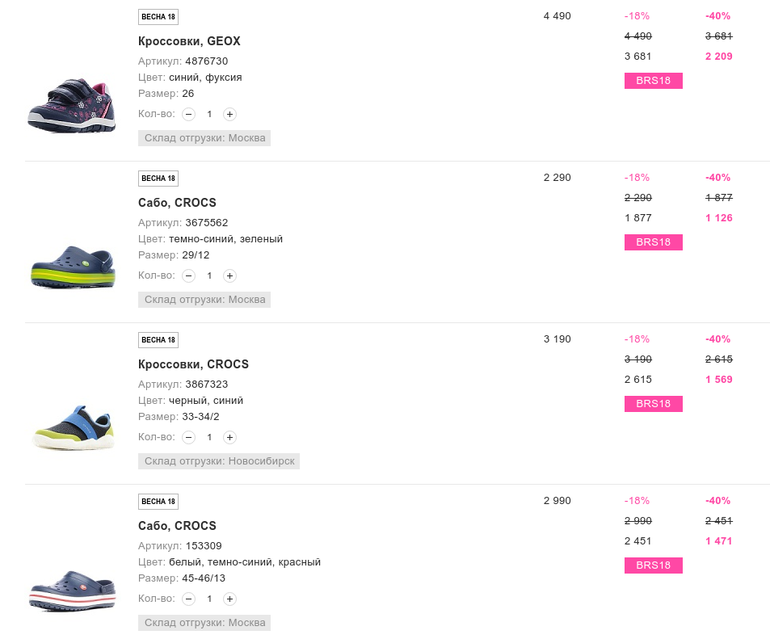
Task: Open the green-soled CROCS clog image
Action: (72, 264)
